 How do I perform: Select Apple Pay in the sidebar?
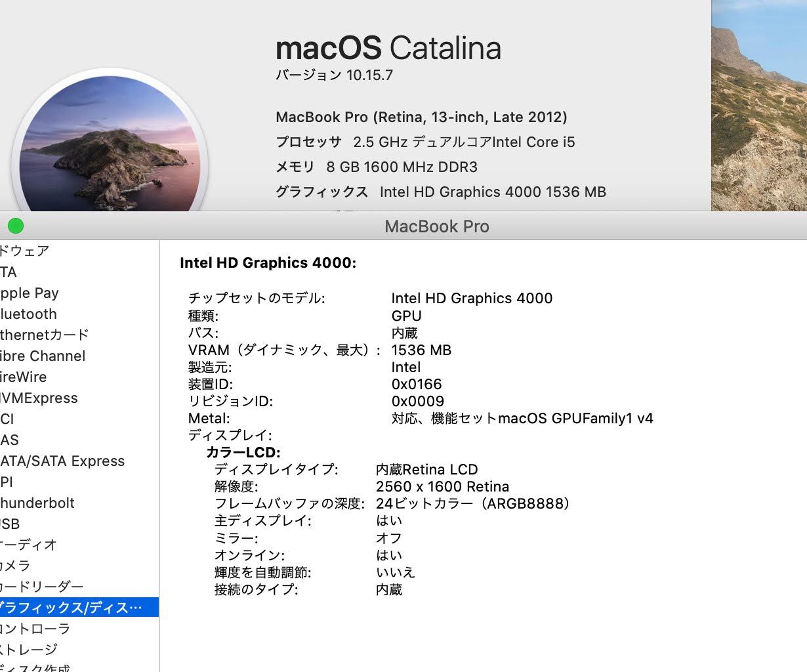click(30, 293)
